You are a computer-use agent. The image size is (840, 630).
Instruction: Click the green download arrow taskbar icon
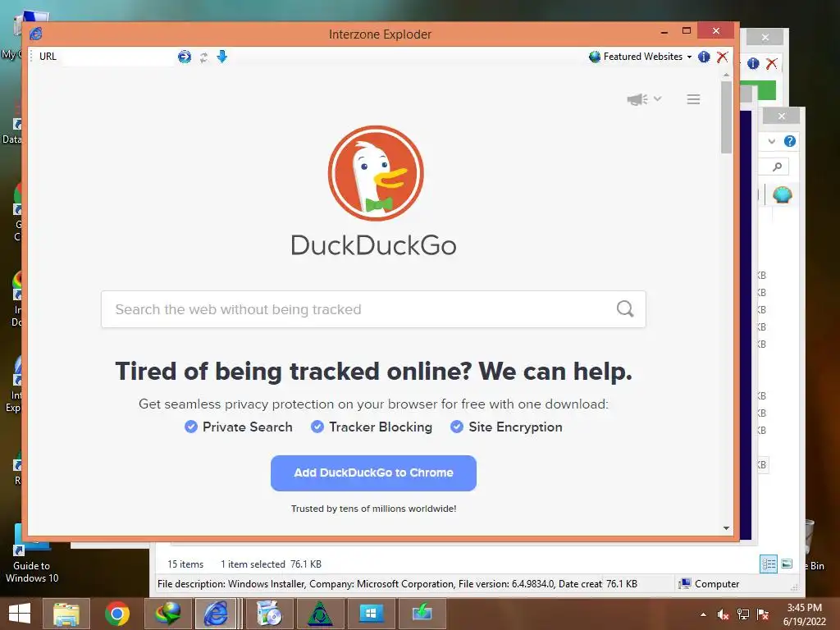click(x=422, y=614)
